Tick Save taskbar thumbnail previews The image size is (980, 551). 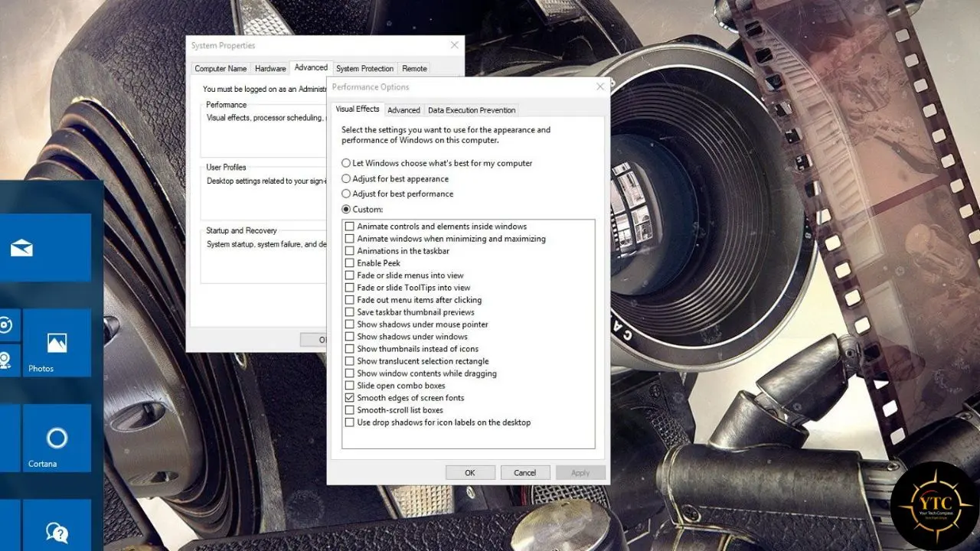(x=350, y=312)
